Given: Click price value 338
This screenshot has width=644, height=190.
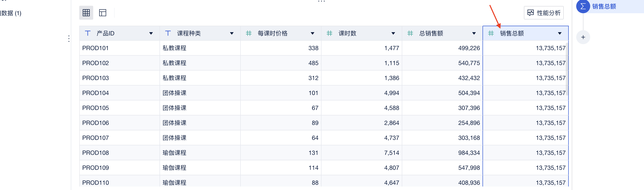Looking at the screenshot, I should coord(313,48).
